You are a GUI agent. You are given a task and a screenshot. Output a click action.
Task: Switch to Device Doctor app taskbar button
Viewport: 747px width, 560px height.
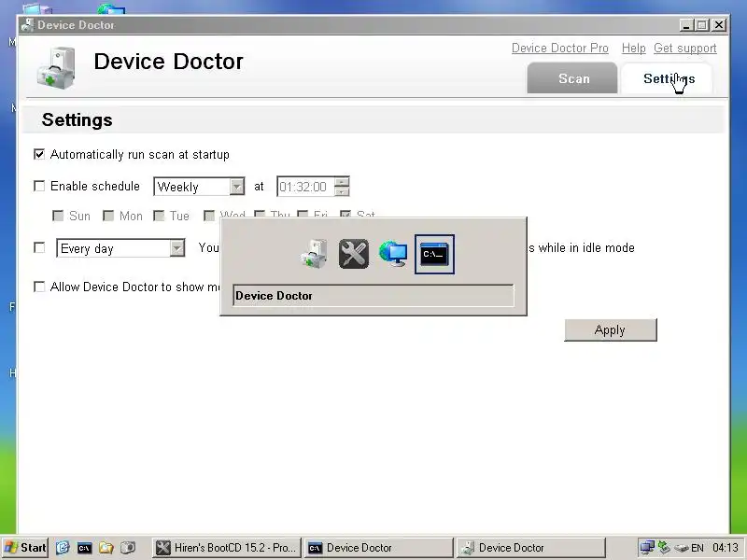[x=530, y=548]
